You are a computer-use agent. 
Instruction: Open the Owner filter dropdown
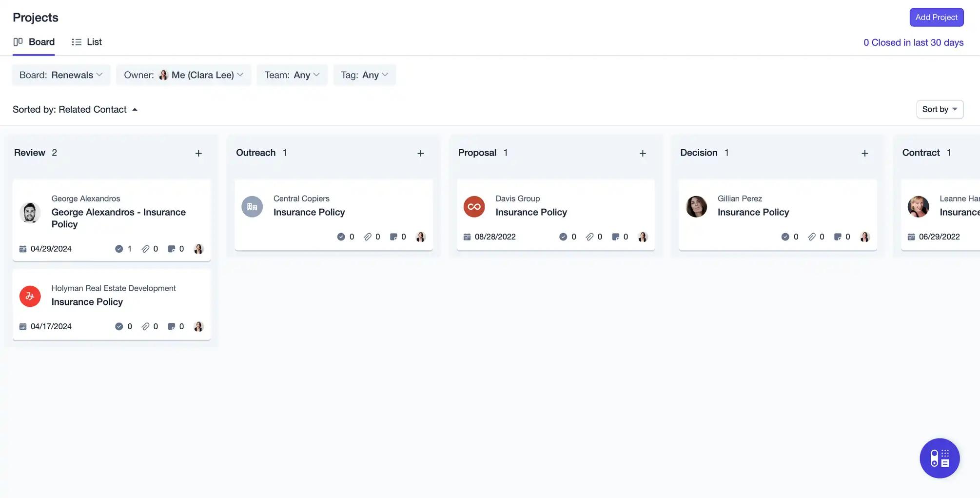(x=183, y=75)
